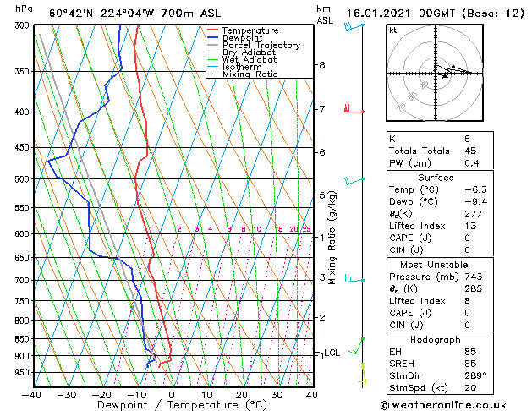
Task: Click the 20 temperature axis label
Action: [x=242, y=395]
